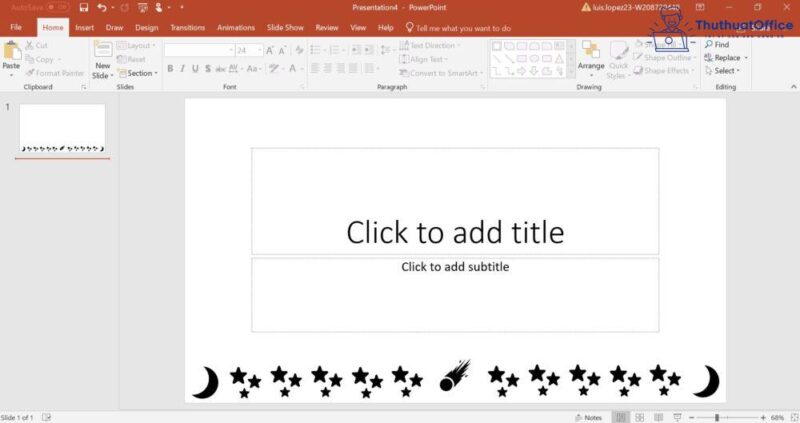Click the Undo arrow icon

(x=102, y=7)
